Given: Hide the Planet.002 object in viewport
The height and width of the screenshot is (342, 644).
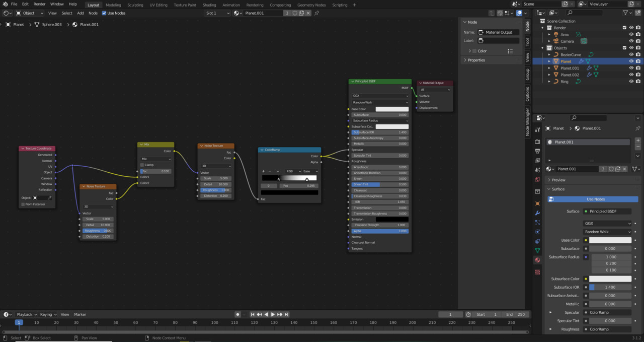Looking at the screenshot, I should point(631,75).
